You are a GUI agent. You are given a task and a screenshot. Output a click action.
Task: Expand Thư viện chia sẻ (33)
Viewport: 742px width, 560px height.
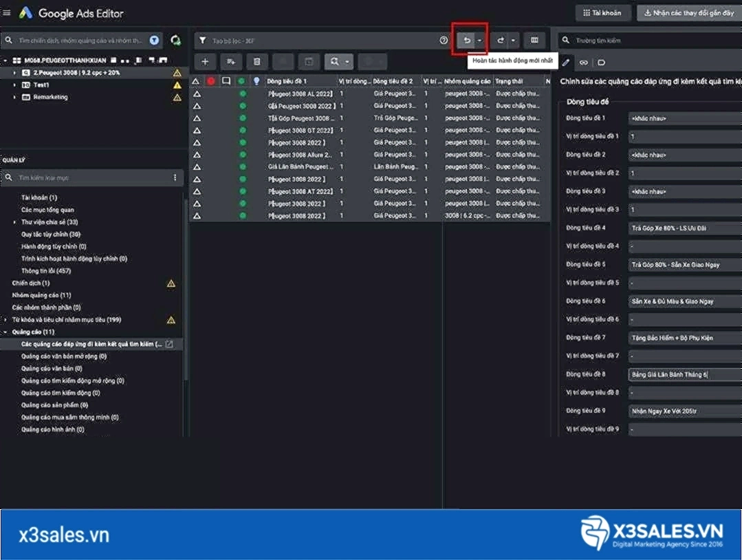click(x=14, y=222)
